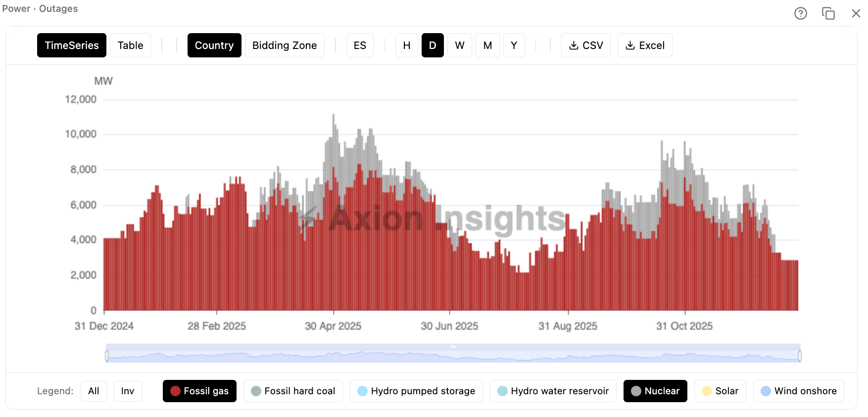
Task: Set granularity to weekly W
Action: click(x=459, y=46)
